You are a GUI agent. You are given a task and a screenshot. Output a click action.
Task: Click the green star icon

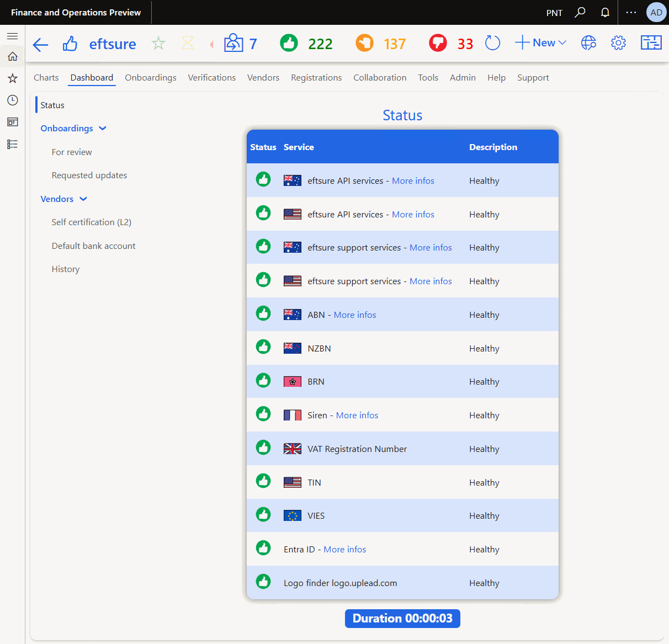(x=158, y=43)
